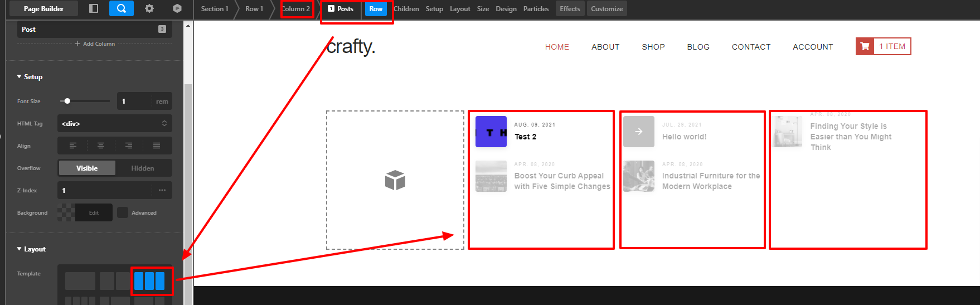980x305 pixels.
Task: Enable the Advanced background checkbox
Action: coord(123,212)
